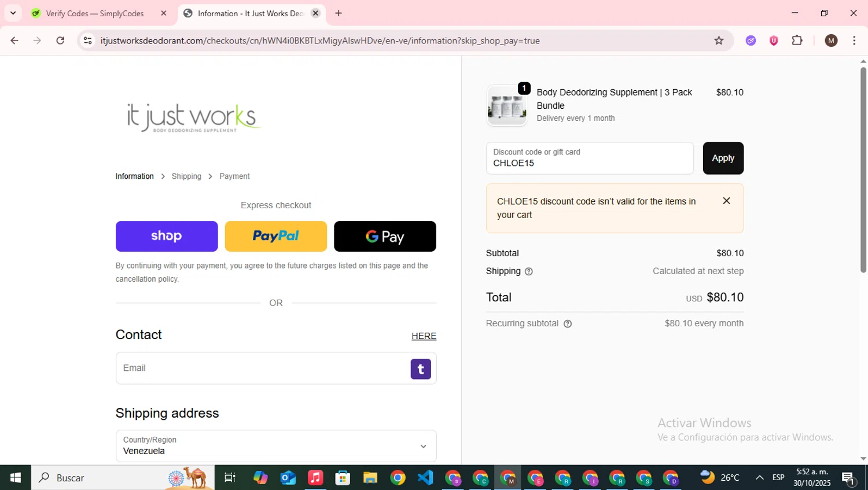This screenshot has height=490, width=868.
Task: Click the address bar URL
Action: [x=320, y=40]
